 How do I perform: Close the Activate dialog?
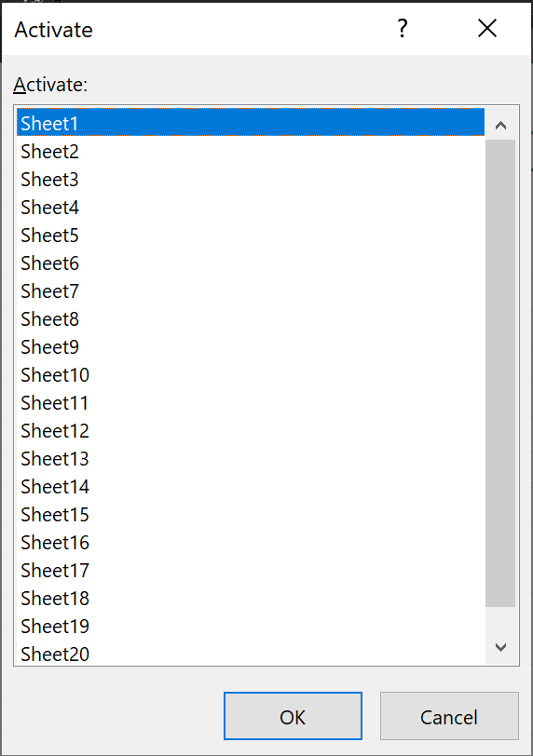pyautogui.click(x=487, y=29)
